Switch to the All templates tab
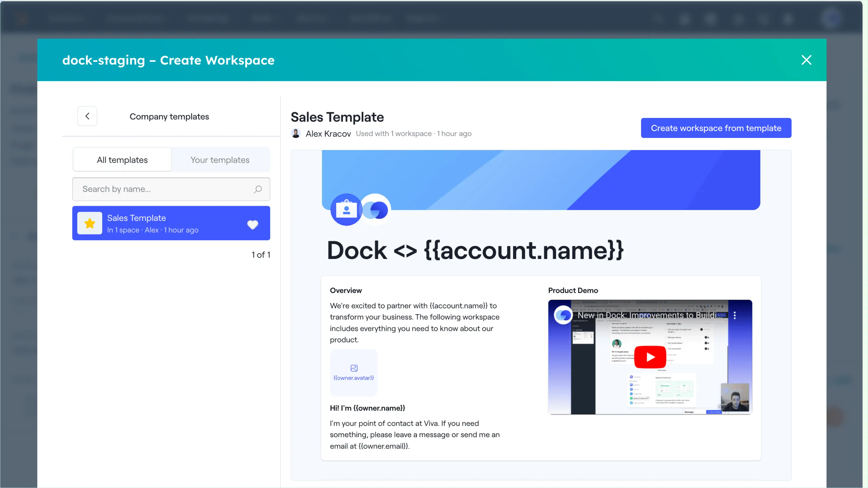The width and height of the screenshot is (868, 488). point(122,160)
